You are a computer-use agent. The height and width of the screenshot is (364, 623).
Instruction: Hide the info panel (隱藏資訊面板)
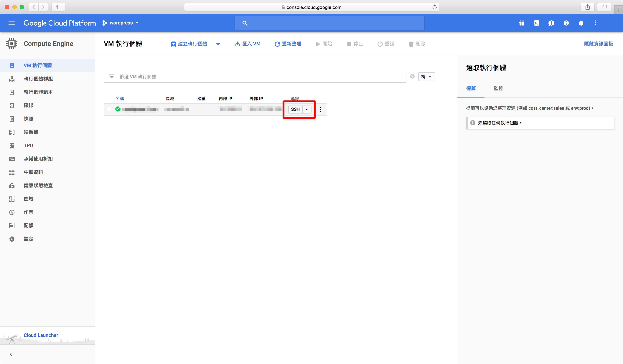(598, 44)
